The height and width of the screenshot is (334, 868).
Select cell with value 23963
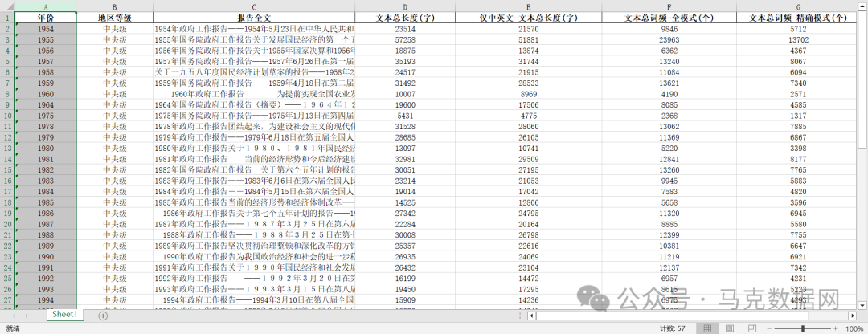coord(669,40)
